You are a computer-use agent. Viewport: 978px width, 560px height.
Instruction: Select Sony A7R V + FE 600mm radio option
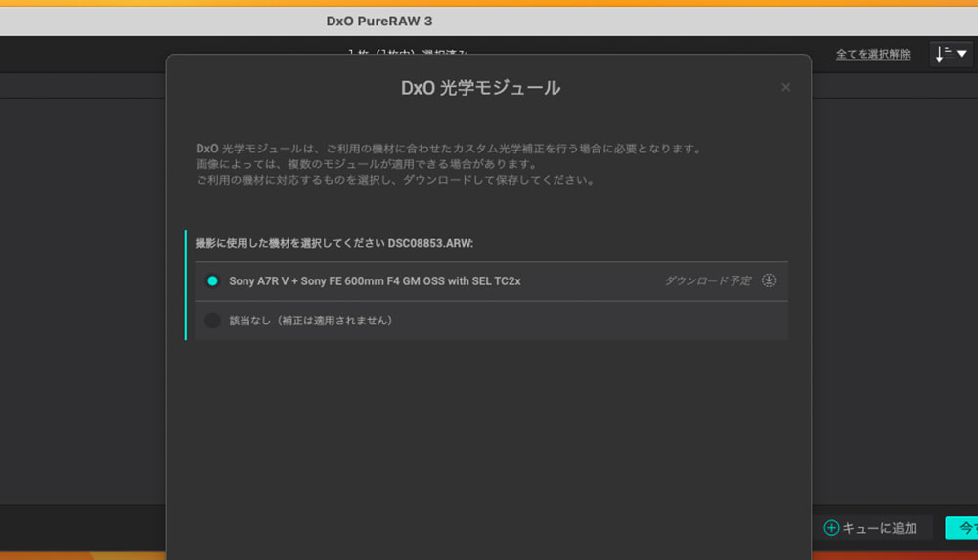click(212, 280)
